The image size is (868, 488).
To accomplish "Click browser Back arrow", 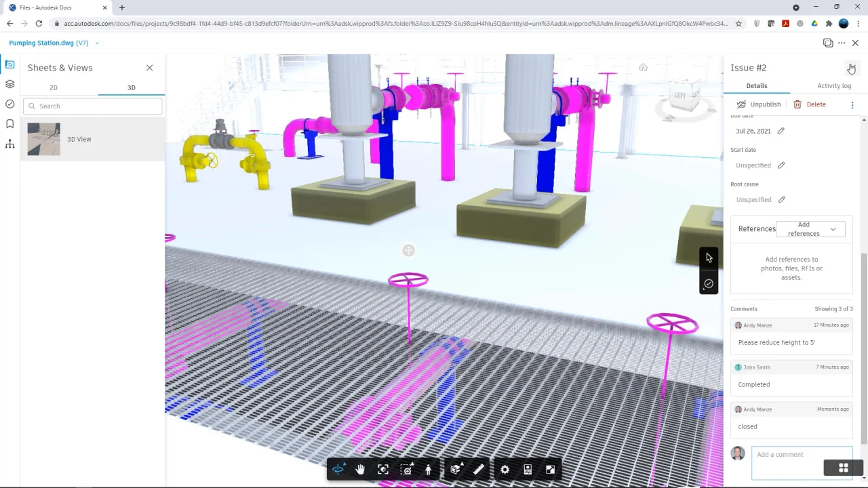I will pos(9,23).
